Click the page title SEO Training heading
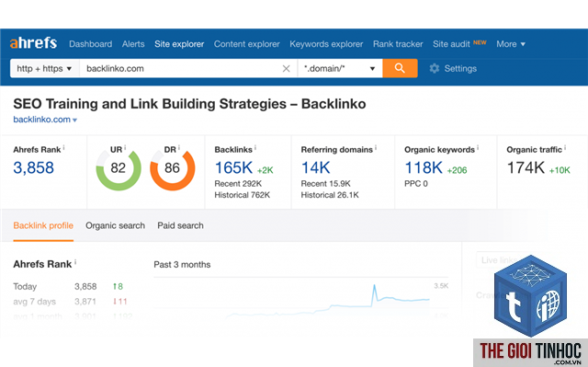The image size is (588, 367). pos(189,104)
